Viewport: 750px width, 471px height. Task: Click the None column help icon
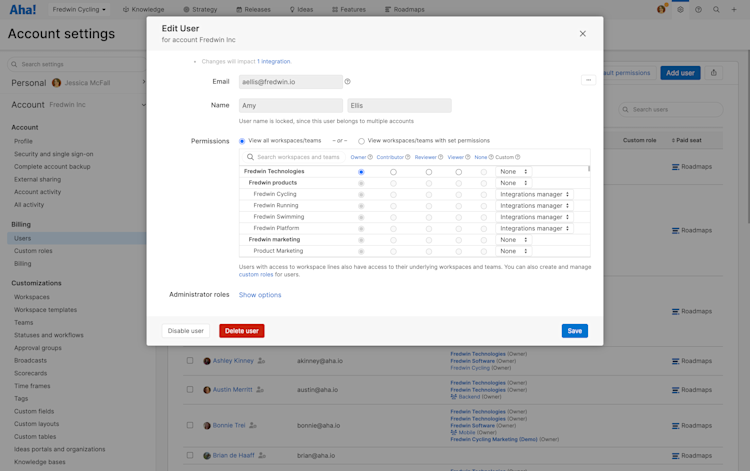click(x=491, y=157)
